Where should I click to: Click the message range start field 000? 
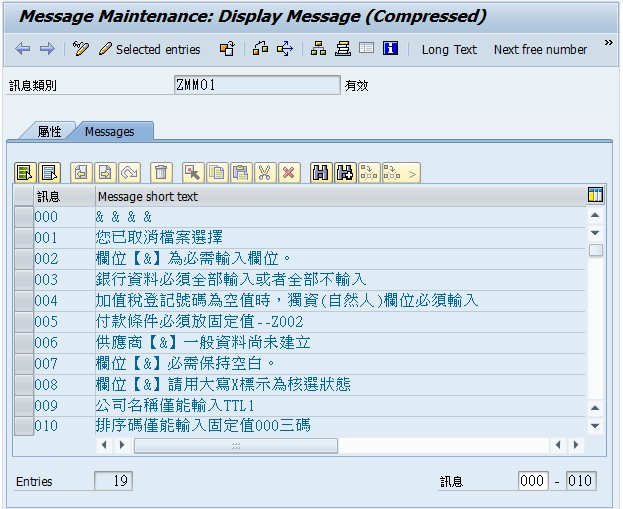pos(533,481)
